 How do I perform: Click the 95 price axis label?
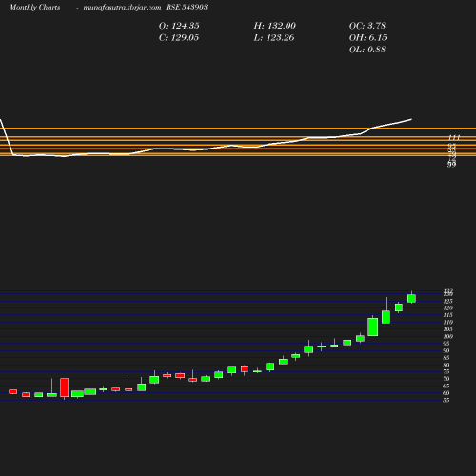(446, 344)
